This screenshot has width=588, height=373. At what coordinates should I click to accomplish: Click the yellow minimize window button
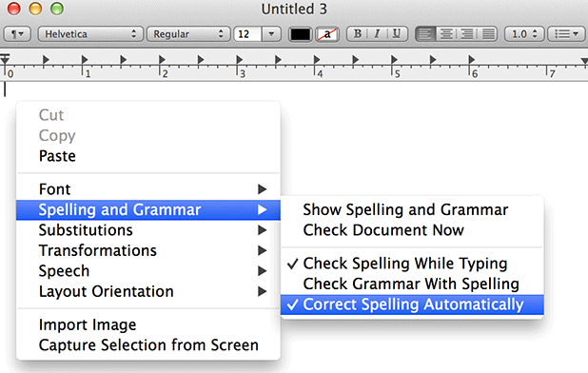pyautogui.click(x=35, y=9)
